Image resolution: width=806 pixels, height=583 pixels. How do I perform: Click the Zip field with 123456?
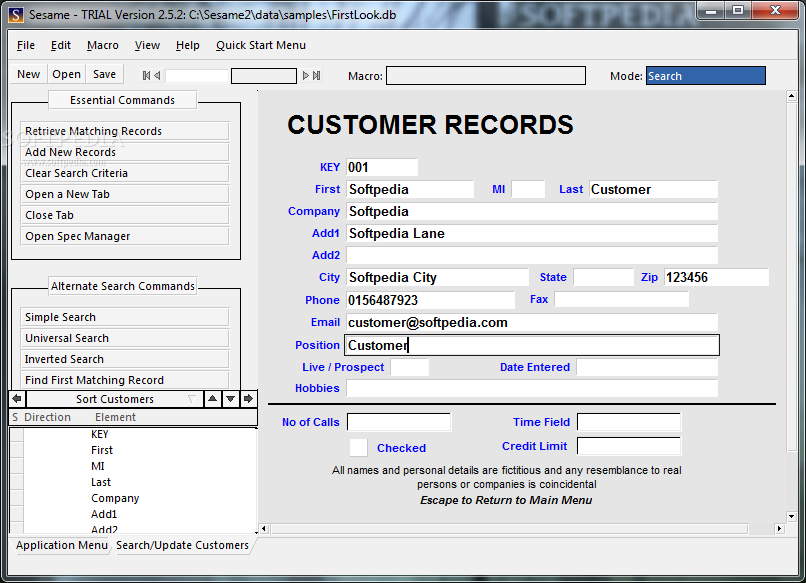717,277
